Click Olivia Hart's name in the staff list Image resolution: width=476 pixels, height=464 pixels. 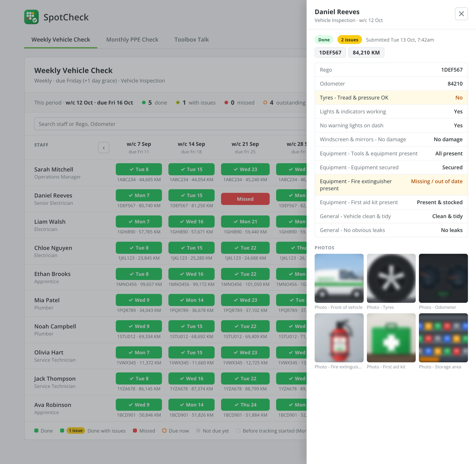(x=49, y=352)
